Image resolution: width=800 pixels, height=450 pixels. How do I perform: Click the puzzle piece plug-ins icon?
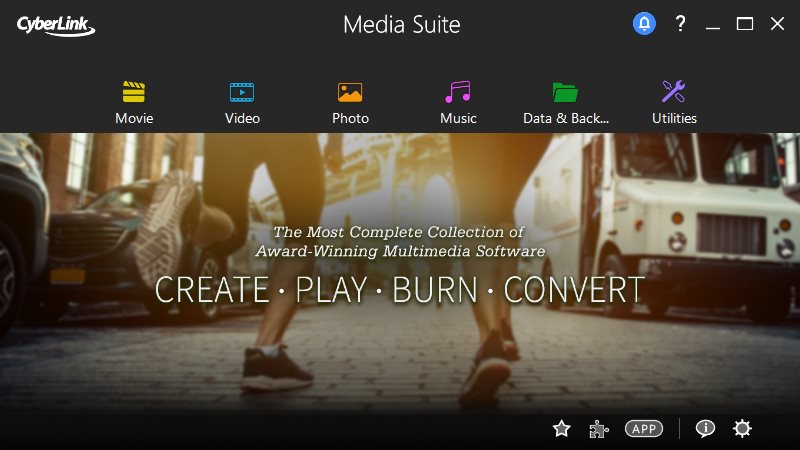click(598, 429)
